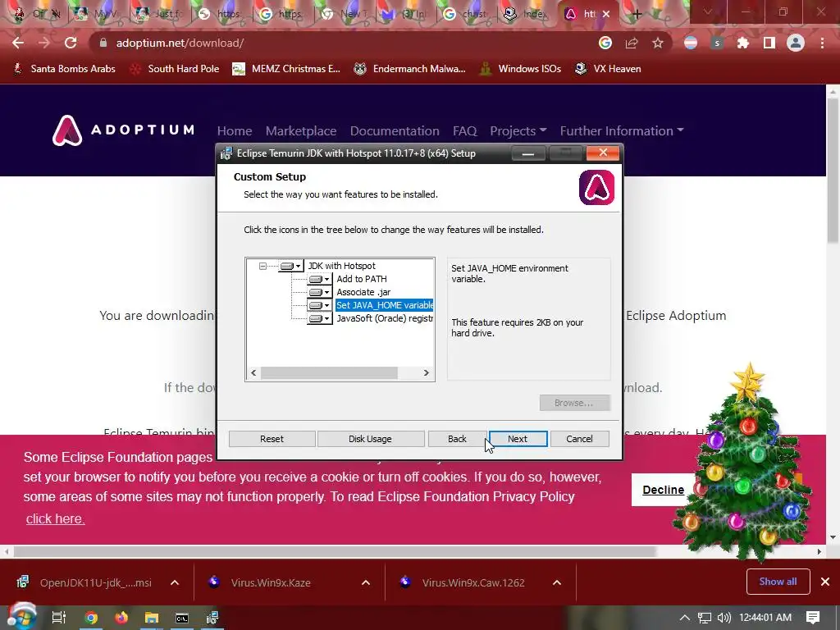Open options for Virus.Win9x.Caw.1262 download

pyautogui.click(x=557, y=582)
